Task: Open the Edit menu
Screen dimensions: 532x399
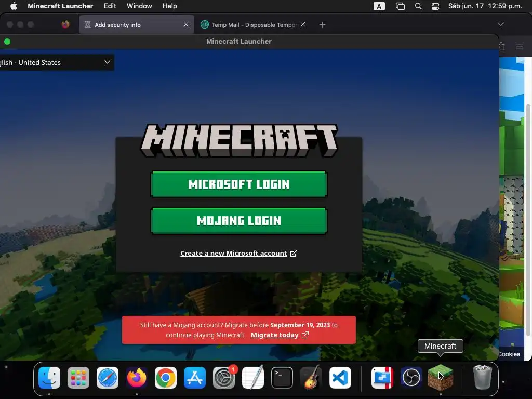Action: (110, 6)
